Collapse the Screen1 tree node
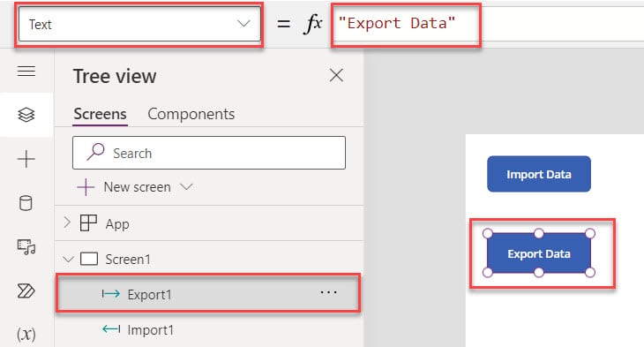The height and width of the screenshot is (347, 644). click(68, 260)
